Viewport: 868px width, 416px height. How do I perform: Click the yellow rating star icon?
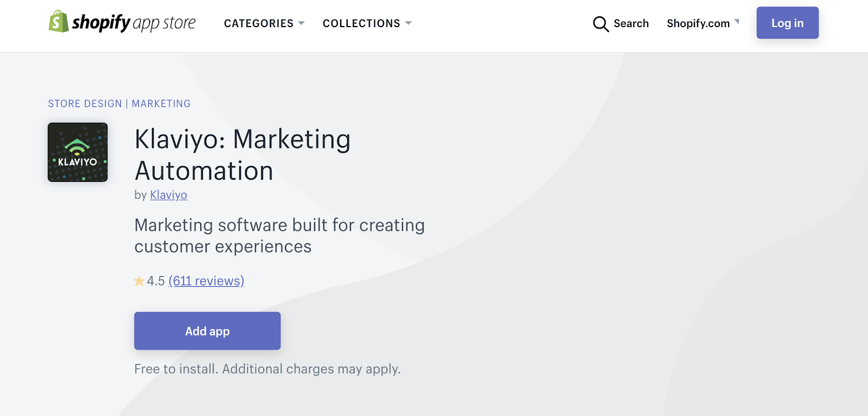pyautogui.click(x=139, y=281)
